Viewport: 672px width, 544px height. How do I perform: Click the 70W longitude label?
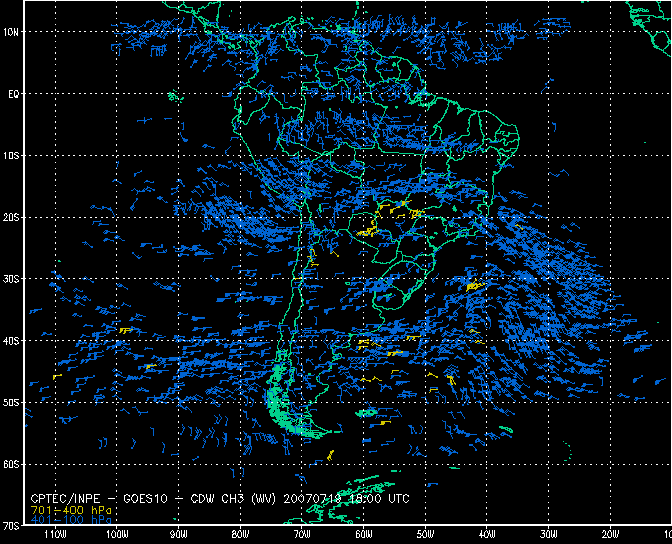(302, 534)
